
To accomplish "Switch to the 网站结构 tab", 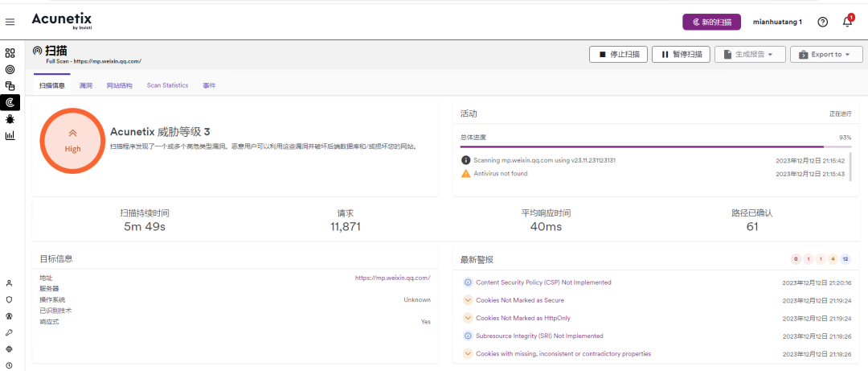I will [120, 85].
